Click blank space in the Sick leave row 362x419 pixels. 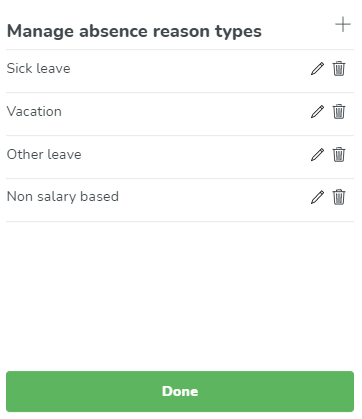click(190, 69)
